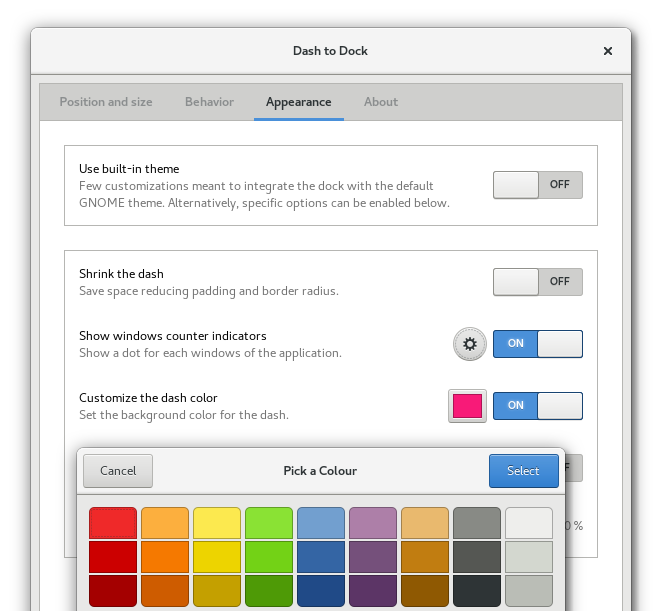Pick the light tan brown swatch
The width and height of the screenshot is (672, 611).
[x=425, y=523]
